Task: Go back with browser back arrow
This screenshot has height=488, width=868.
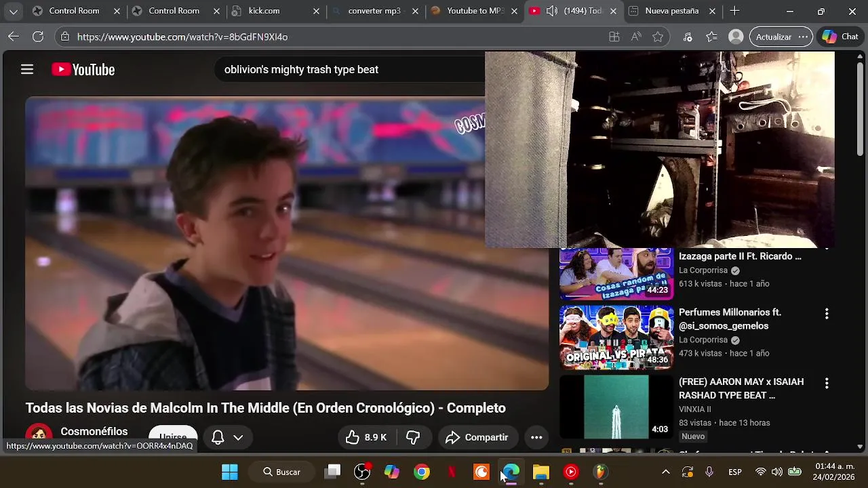Action: click(x=13, y=37)
